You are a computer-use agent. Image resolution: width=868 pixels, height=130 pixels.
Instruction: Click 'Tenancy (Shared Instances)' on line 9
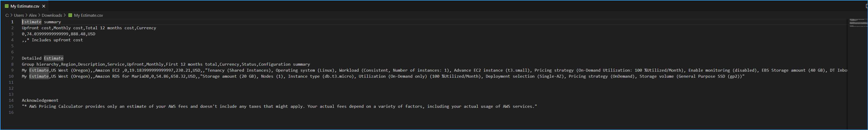(x=239, y=70)
